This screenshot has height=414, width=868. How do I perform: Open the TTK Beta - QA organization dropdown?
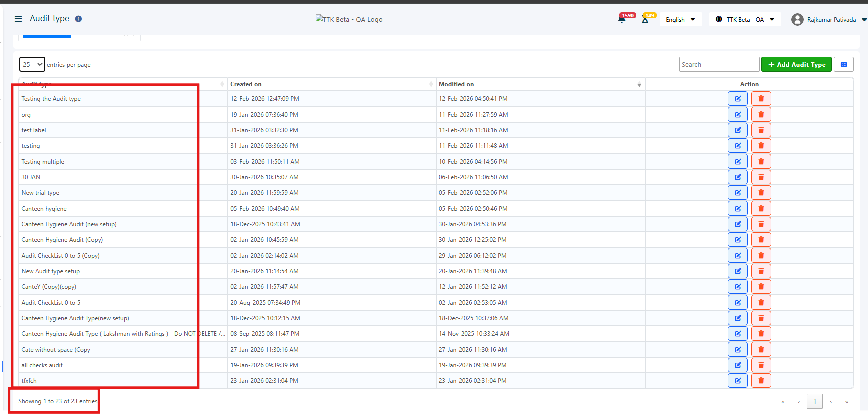tap(745, 20)
